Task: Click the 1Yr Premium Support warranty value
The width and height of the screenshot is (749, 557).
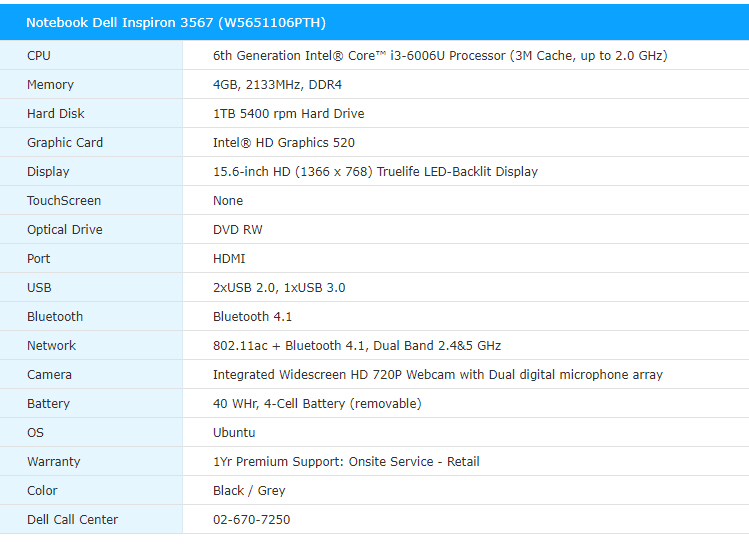Action: (x=346, y=462)
